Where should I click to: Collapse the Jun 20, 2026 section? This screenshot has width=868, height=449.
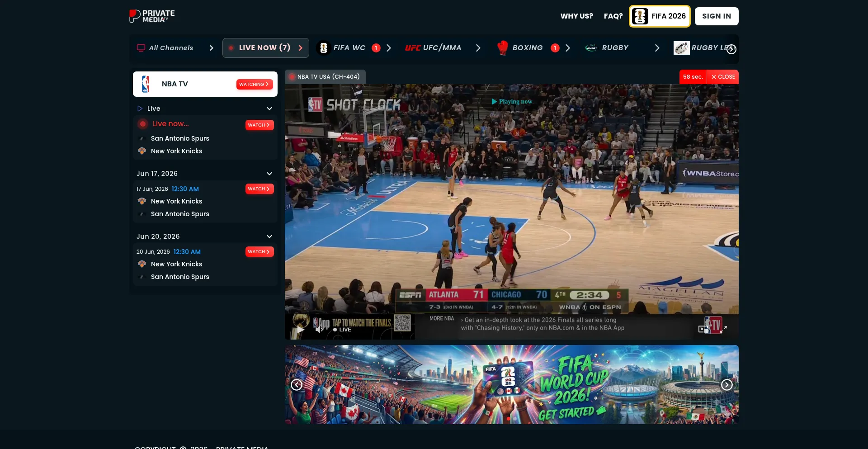(x=269, y=236)
